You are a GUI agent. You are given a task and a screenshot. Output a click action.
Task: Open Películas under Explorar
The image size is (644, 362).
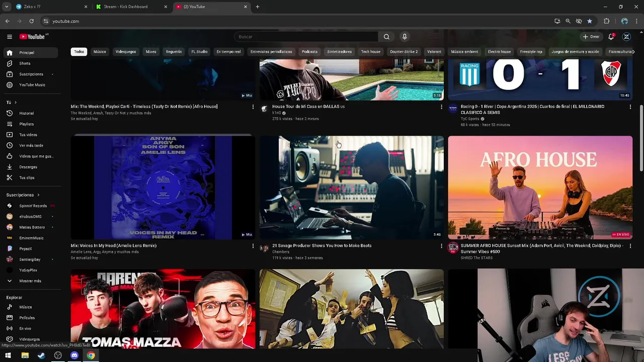tap(30, 318)
